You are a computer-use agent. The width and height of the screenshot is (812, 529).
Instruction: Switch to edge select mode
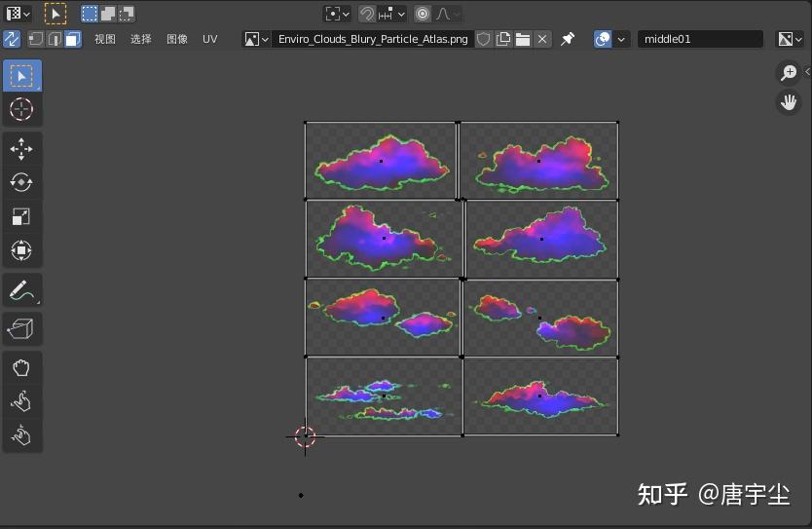[55, 39]
